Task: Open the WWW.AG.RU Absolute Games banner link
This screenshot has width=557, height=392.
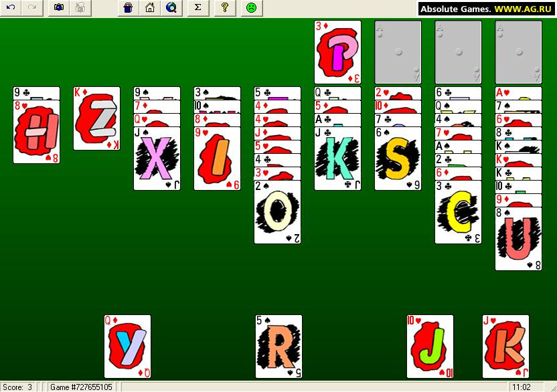Action: (486, 9)
